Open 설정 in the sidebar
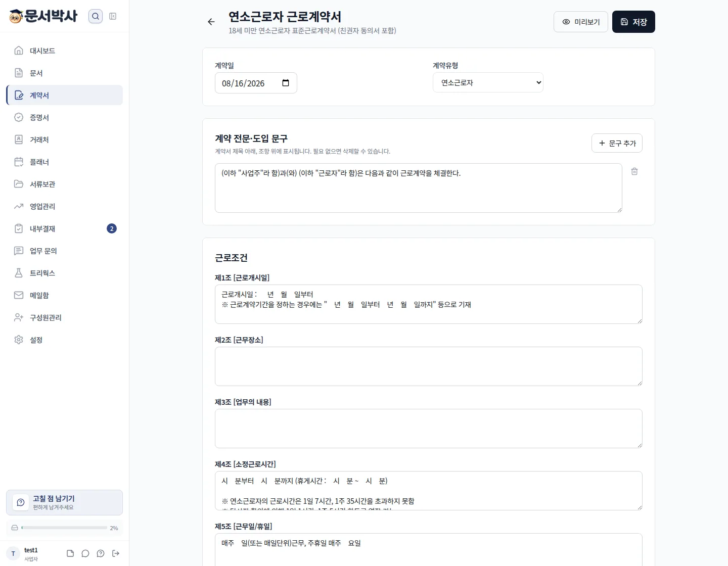The height and width of the screenshot is (566, 728). point(65,340)
